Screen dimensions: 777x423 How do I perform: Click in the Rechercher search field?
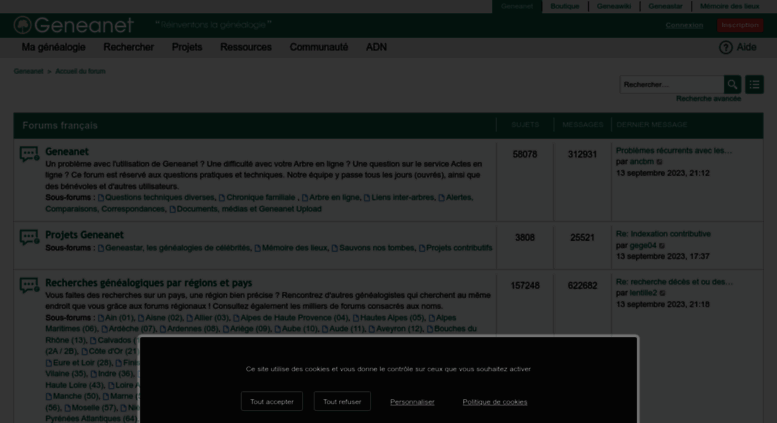[671, 85]
